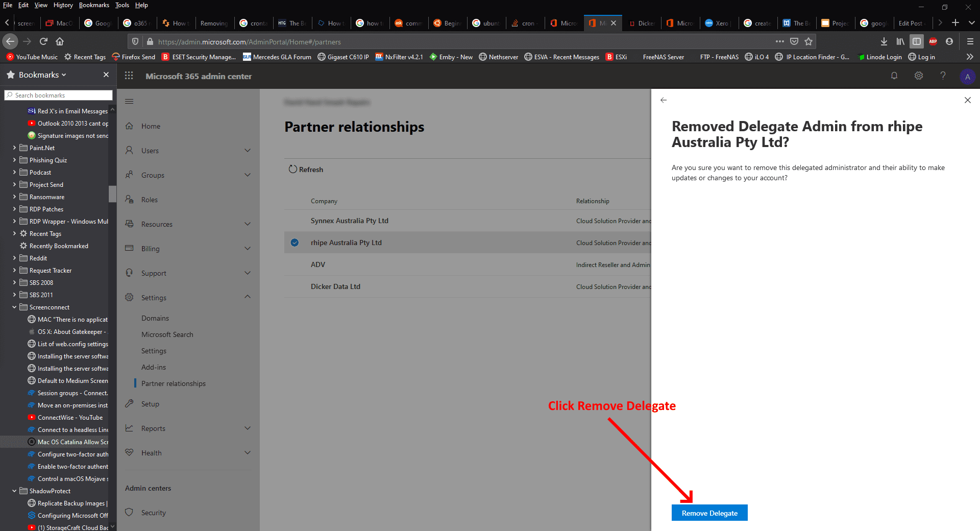Close the Bookmarks sidebar
Image resolution: width=980 pixels, height=531 pixels.
tap(106, 75)
